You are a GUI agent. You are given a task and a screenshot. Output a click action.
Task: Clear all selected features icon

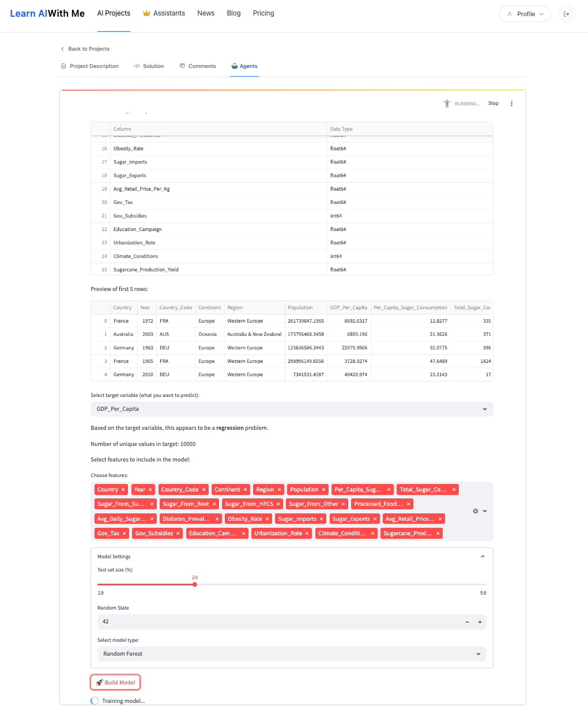pyautogui.click(x=476, y=511)
